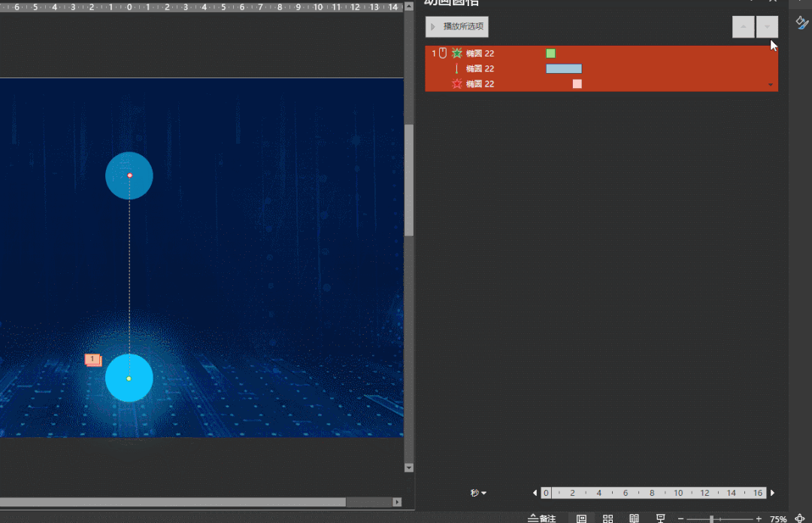Open the 秒 seconds zoom dropdown

click(x=478, y=493)
